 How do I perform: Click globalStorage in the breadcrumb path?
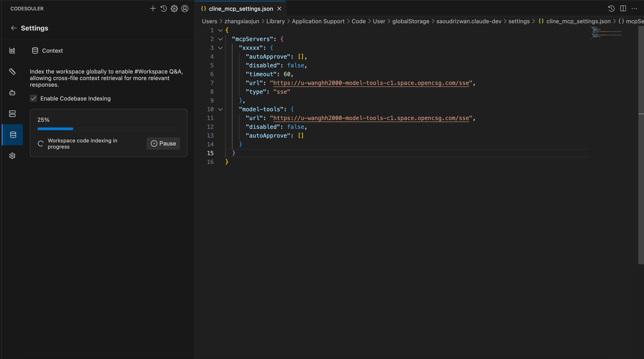point(410,21)
